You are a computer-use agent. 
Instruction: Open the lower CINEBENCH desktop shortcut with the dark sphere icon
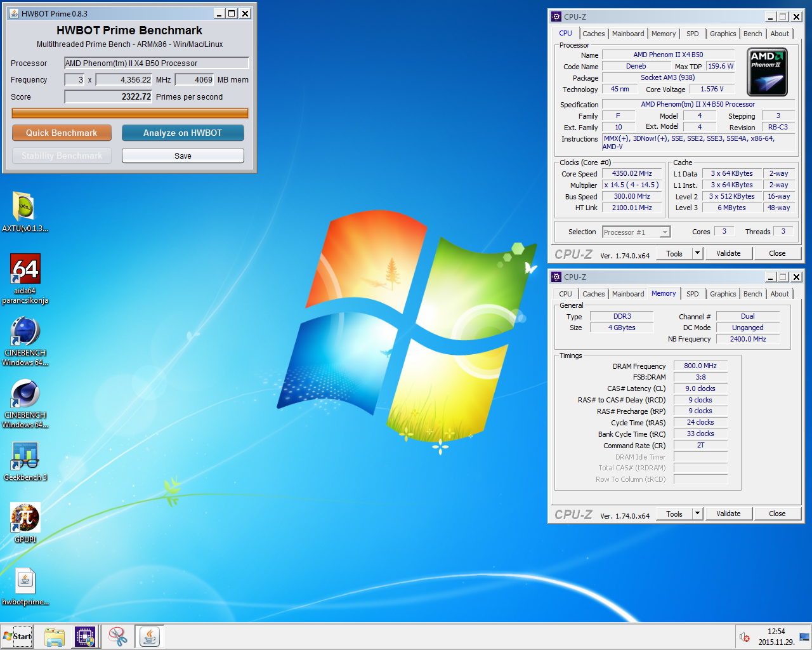(25, 403)
